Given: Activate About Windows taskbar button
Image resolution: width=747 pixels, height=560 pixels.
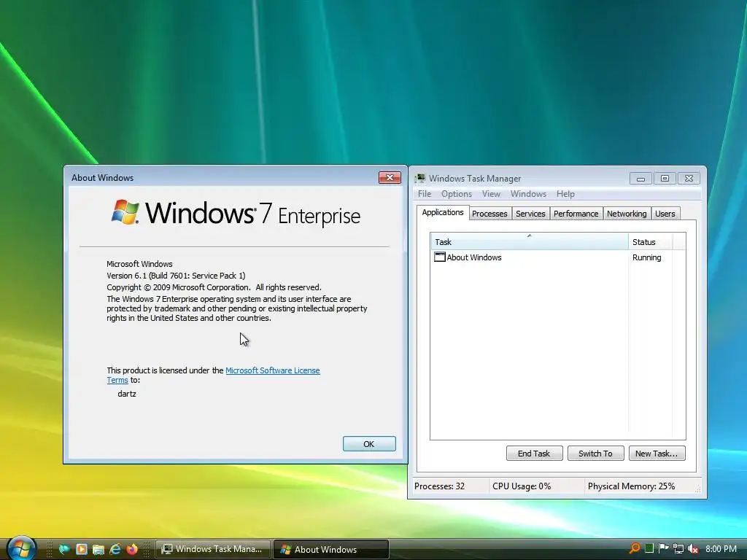Looking at the screenshot, I should coord(332,549).
